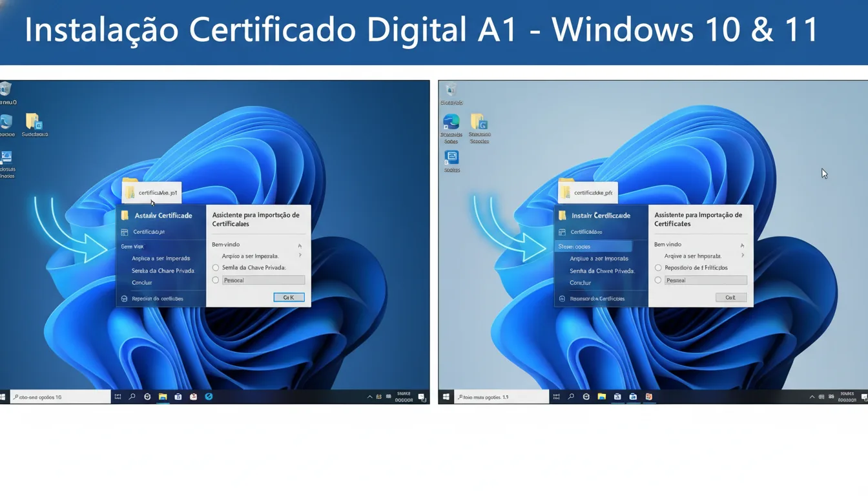Click Task View icon in right screenshot taskbar
The width and height of the screenshot is (868, 496).
[x=557, y=397]
